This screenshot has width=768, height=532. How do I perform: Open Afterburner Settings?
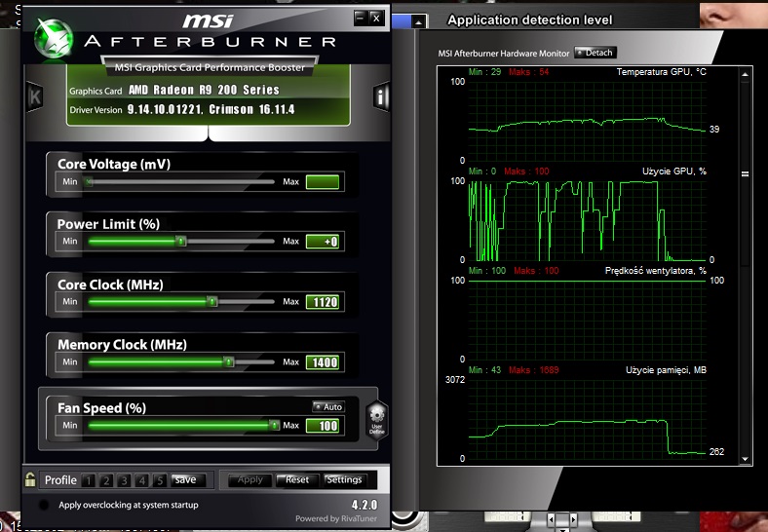tap(344, 480)
